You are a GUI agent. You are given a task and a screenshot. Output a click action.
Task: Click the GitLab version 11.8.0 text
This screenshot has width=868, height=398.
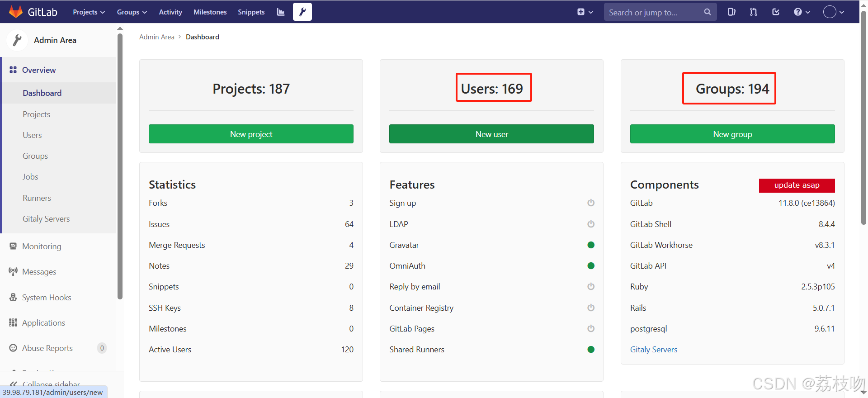(x=807, y=203)
